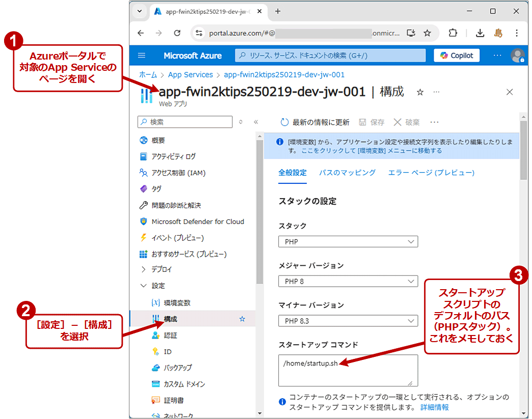Open 環境変数 in the settings sidebar
532x419 pixels.
pos(178,302)
